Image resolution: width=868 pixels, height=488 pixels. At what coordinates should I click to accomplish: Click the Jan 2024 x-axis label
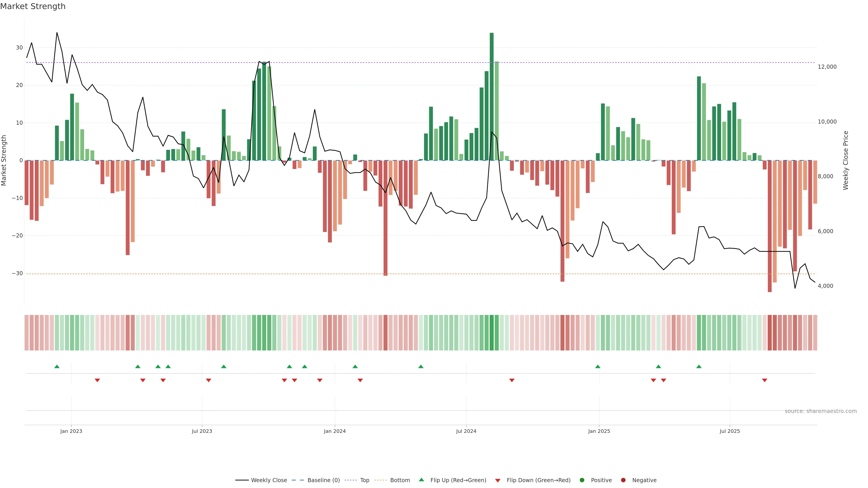tap(335, 431)
